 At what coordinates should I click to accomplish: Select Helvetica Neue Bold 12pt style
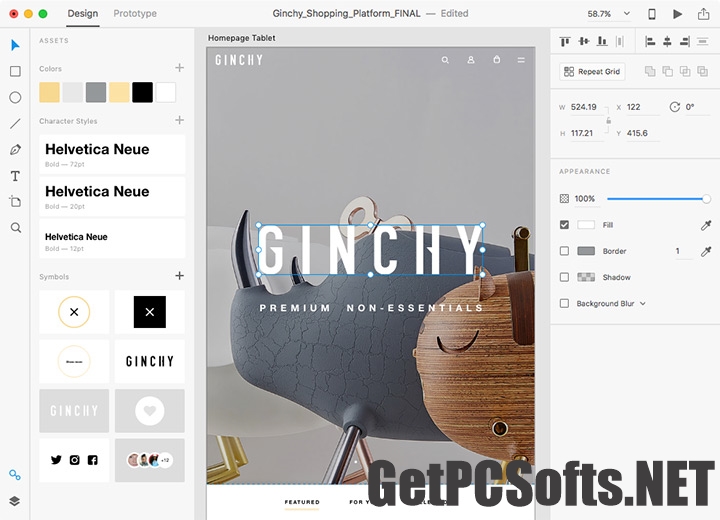tap(112, 239)
